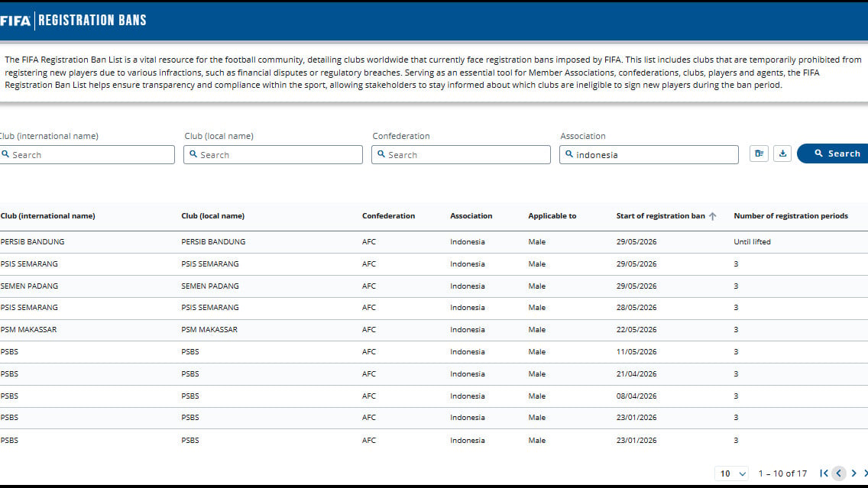868x488 pixels.
Task: Click the magnifier icon in Association field
Action: click(x=568, y=154)
